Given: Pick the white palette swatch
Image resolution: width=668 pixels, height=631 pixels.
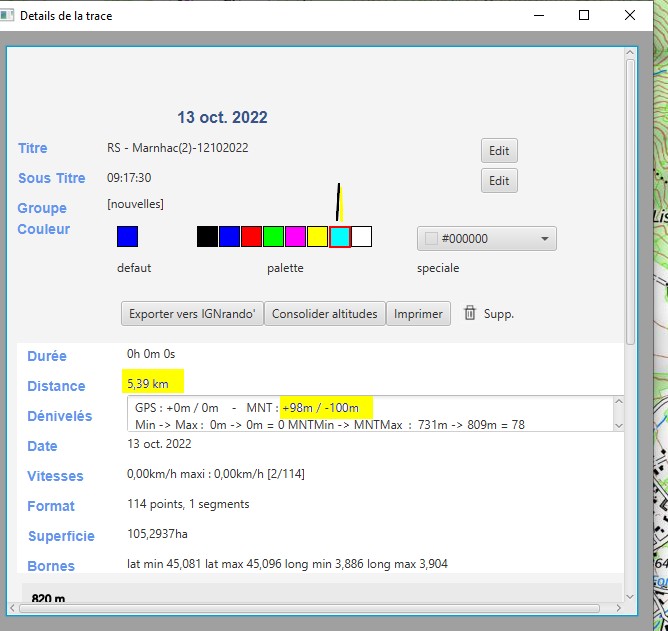Looking at the screenshot, I should tap(362, 237).
